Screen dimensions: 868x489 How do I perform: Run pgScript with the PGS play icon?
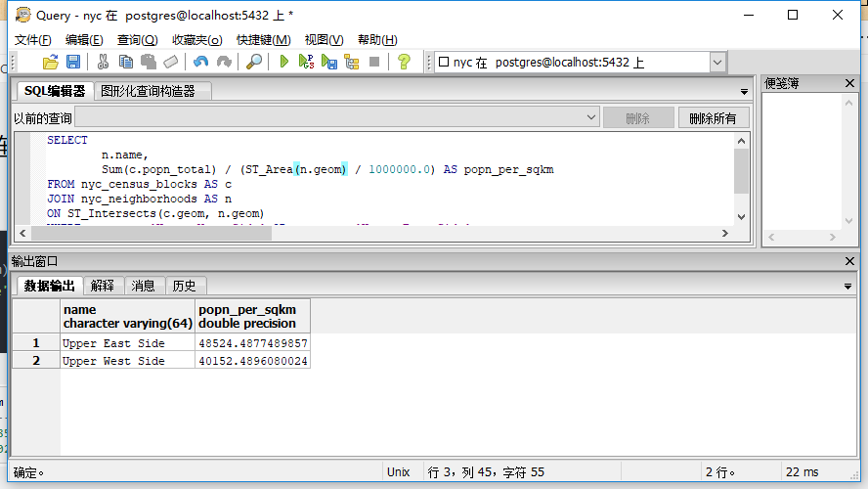point(306,62)
